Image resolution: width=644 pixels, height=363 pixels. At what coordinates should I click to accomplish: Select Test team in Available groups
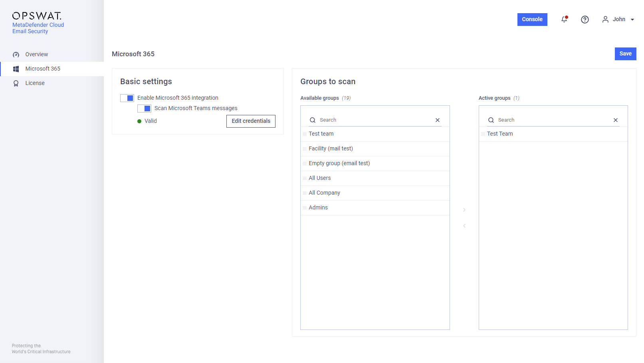click(x=375, y=134)
